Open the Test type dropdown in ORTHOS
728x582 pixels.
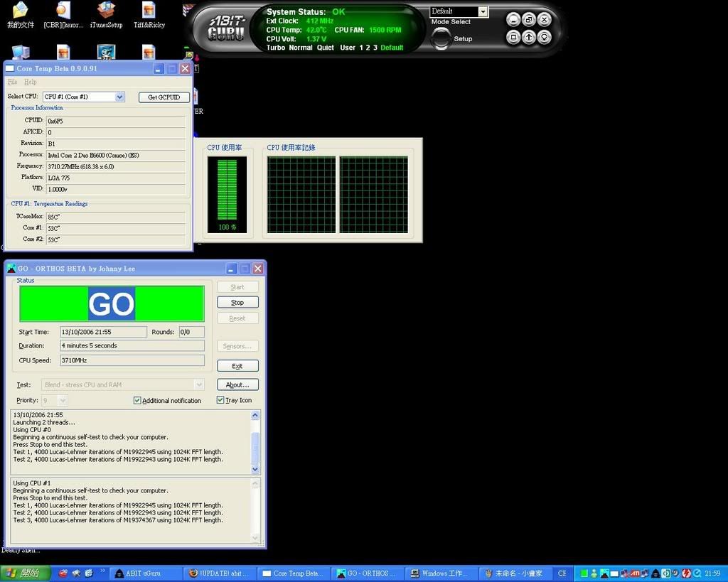point(199,384)
